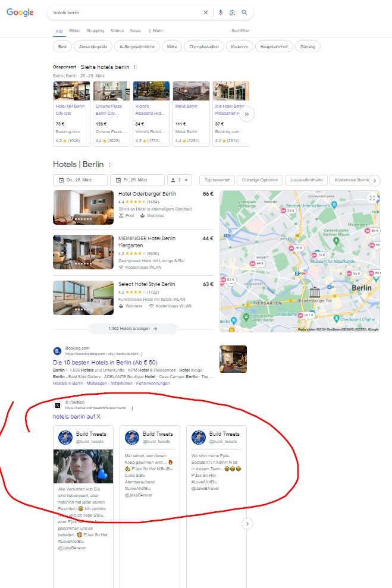Click the blue magnifier search icon
392x588 pixels.
244,12
